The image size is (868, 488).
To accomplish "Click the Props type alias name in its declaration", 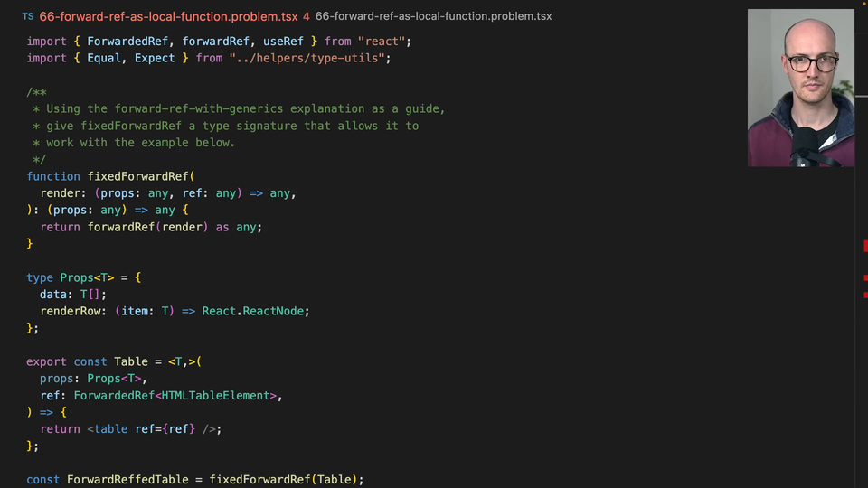I will coord(77,277).
